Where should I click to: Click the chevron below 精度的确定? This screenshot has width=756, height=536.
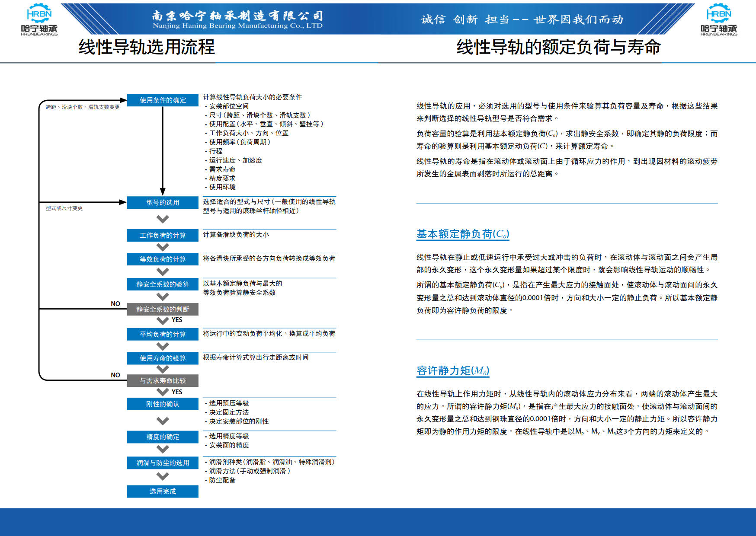pyautogui.click(x=163, y=450)
